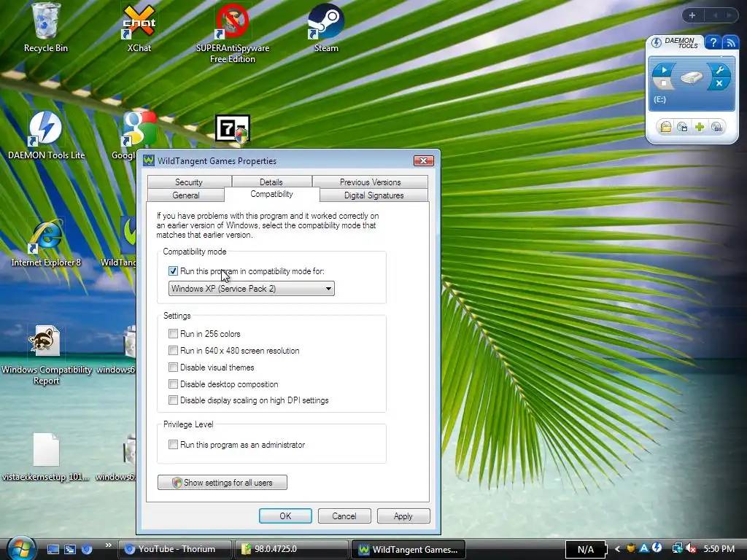
Task: Check Disable display scaling on high DPI
Action: point(173,400)
